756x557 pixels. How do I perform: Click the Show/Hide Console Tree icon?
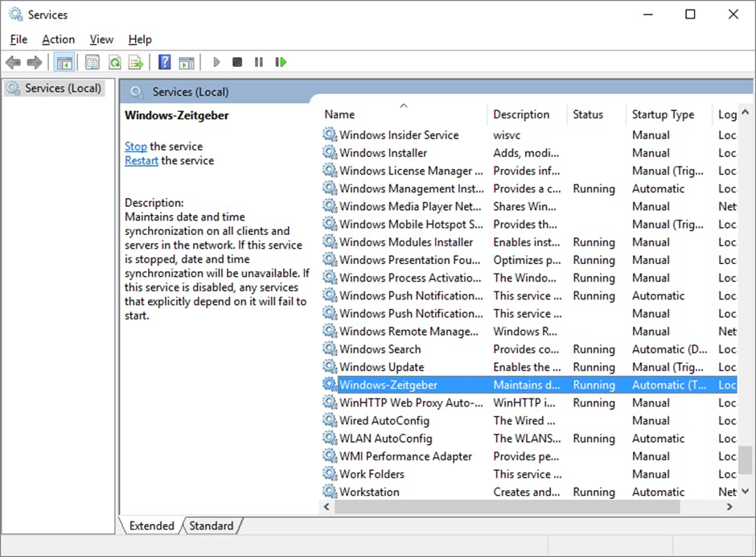click(x=64, y=62)
